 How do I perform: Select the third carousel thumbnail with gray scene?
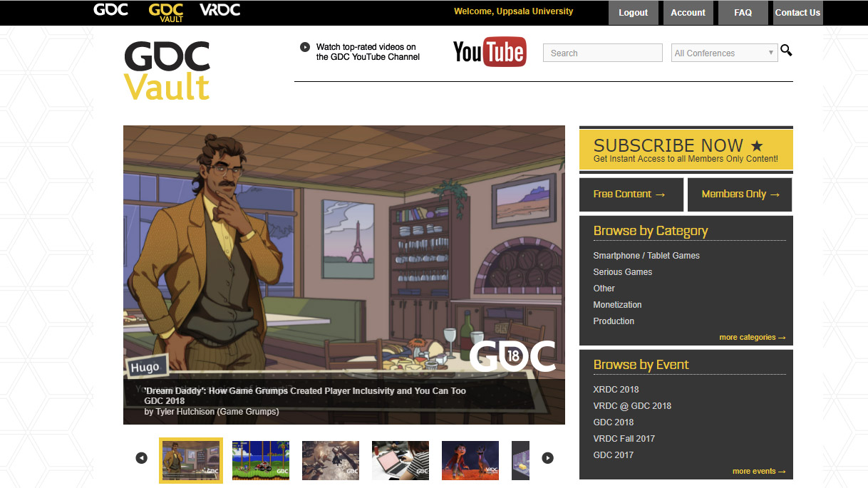pyautogui.click(x=331, y=460)
